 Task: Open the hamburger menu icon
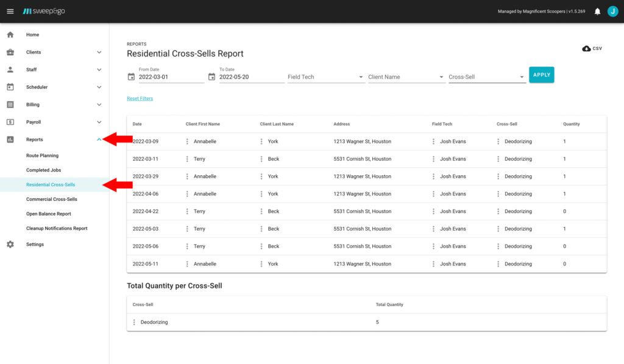tap(10, 11)
